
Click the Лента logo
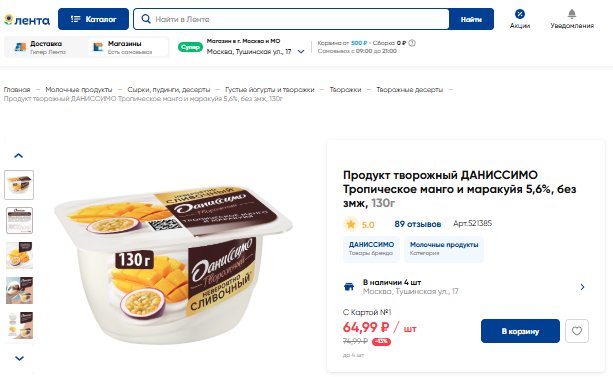coord(27,20)
